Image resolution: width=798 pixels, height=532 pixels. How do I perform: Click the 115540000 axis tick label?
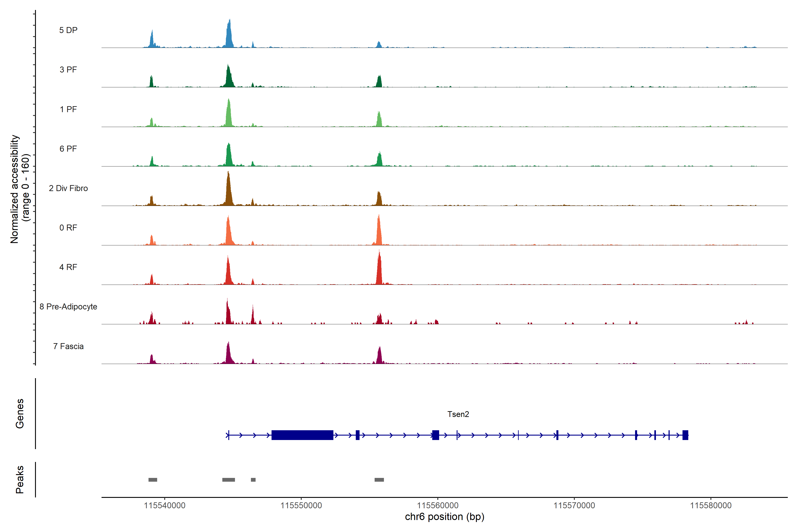tap(164, 505)
